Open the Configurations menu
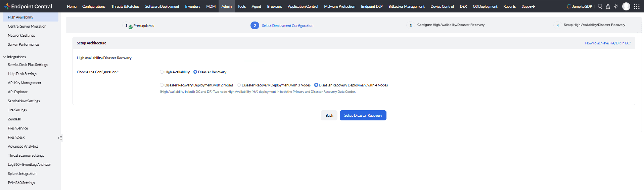Screen dimensions: 644x190 (94, 6)
